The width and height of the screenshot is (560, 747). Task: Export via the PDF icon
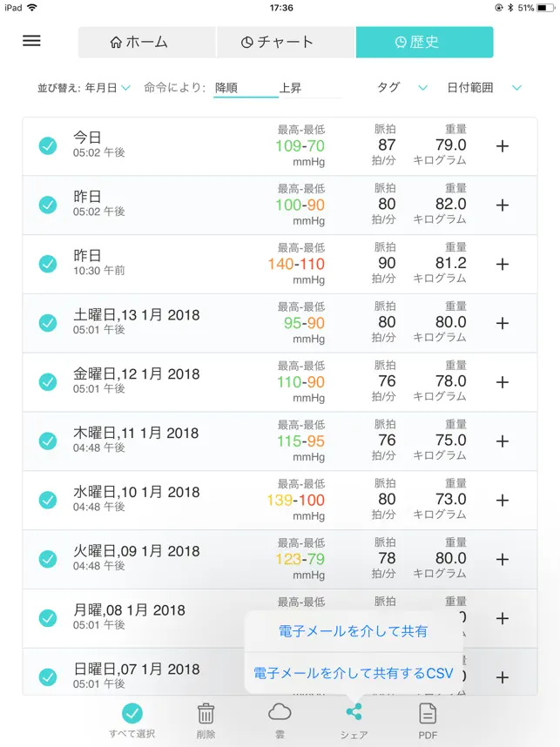coord(428,714)
